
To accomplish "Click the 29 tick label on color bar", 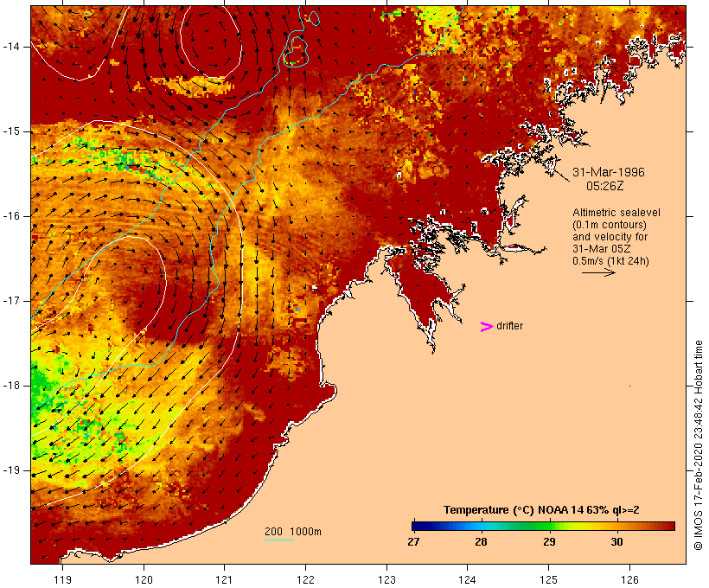I will click(x=549, y=542).
